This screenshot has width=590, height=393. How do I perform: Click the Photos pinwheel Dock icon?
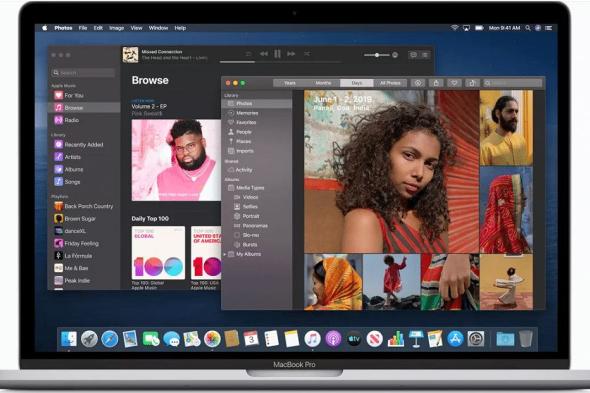(212, 339)
